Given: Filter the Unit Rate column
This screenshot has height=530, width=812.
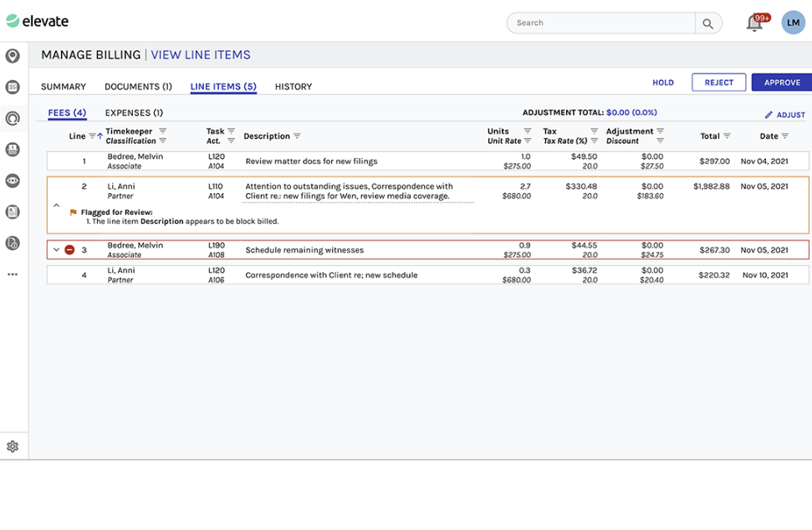Looking at the screenshot, I should tap(527, 140).
